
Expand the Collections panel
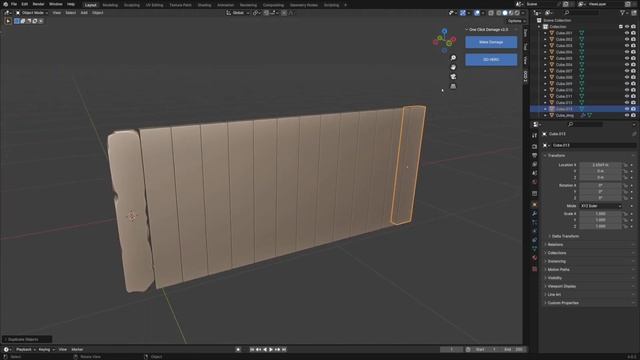click(x=556, y=253)
